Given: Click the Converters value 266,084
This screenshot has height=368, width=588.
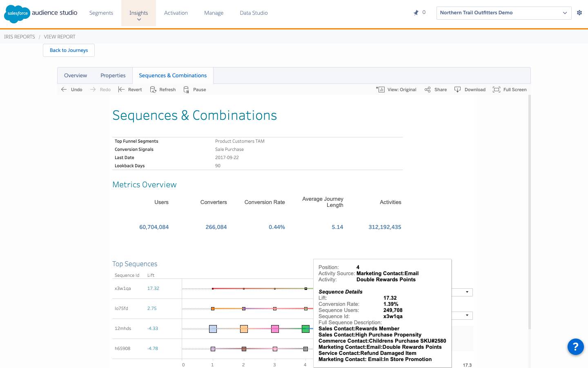Looking at the screenshot, I should click(x=216, y=227).
